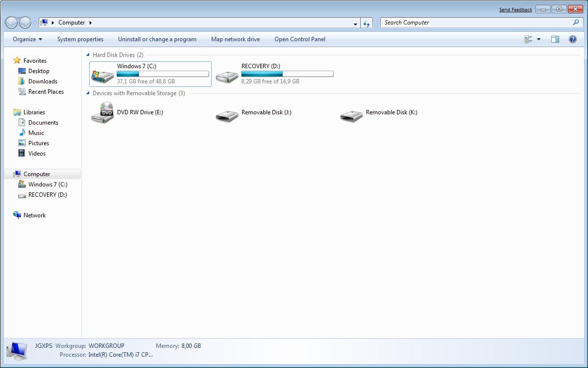
Task: Click the Send Feedback link
Action: coord(515,10)
